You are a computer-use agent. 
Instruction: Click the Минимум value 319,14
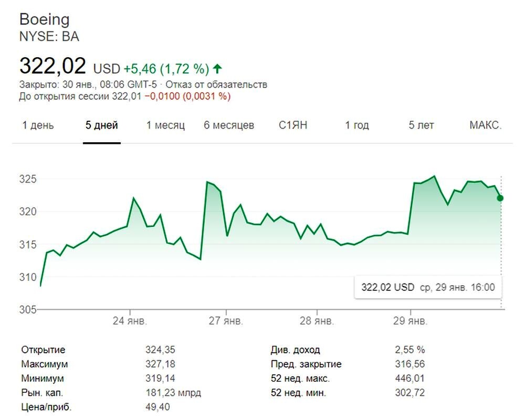[x=160, y=379]
